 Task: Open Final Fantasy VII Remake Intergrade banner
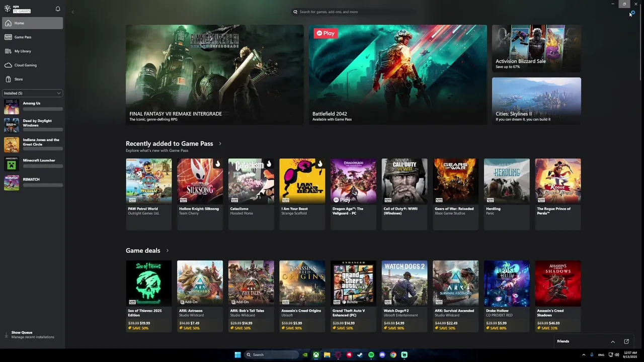click(x=214, y=74)
